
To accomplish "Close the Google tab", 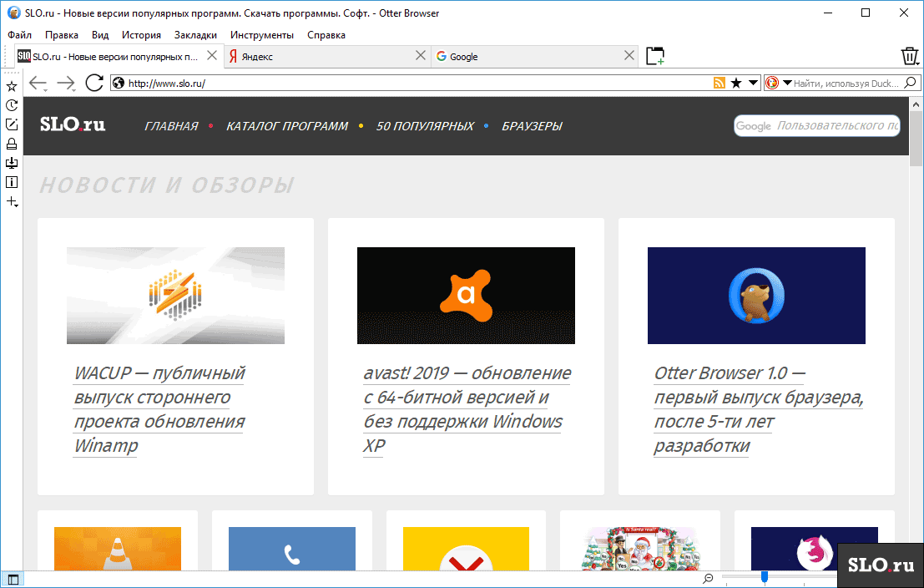I will [x=629, y=55].
